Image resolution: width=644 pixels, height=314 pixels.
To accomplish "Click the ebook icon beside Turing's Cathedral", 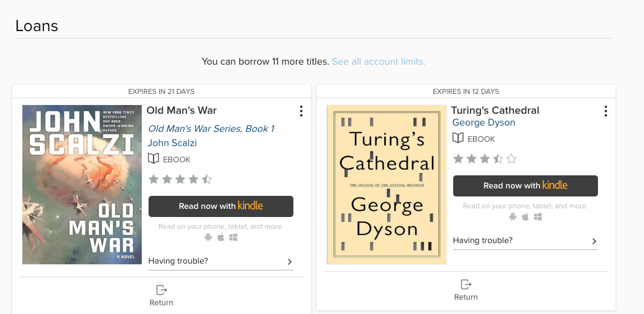I will [458, 139].
